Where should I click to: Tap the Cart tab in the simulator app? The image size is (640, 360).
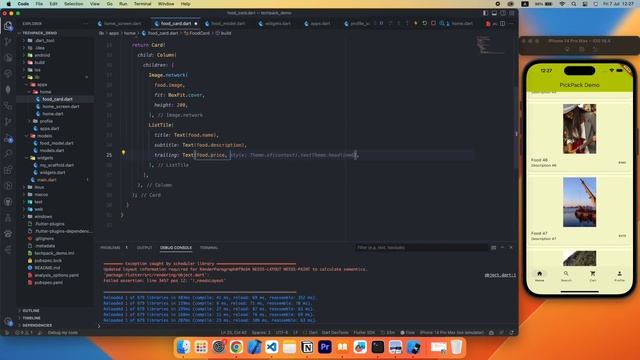pos(593,276)
